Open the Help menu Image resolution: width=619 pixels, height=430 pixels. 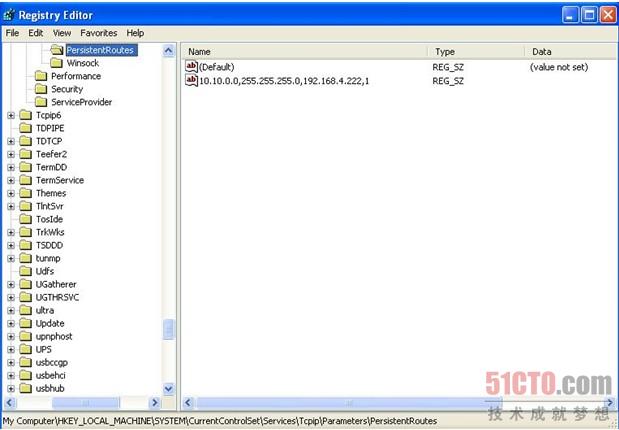coord(135,33)
